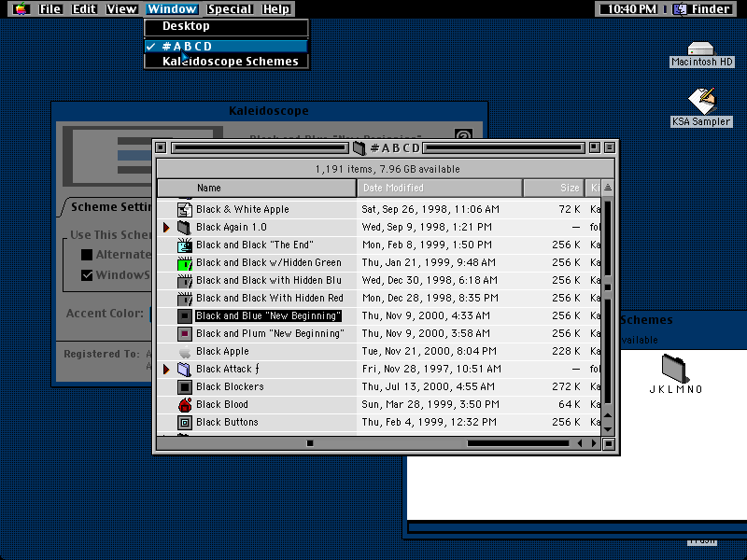The width and height of the screenshot is (747, 560).
Task: Open the Finder application menu icon
Action: point(680,8)
